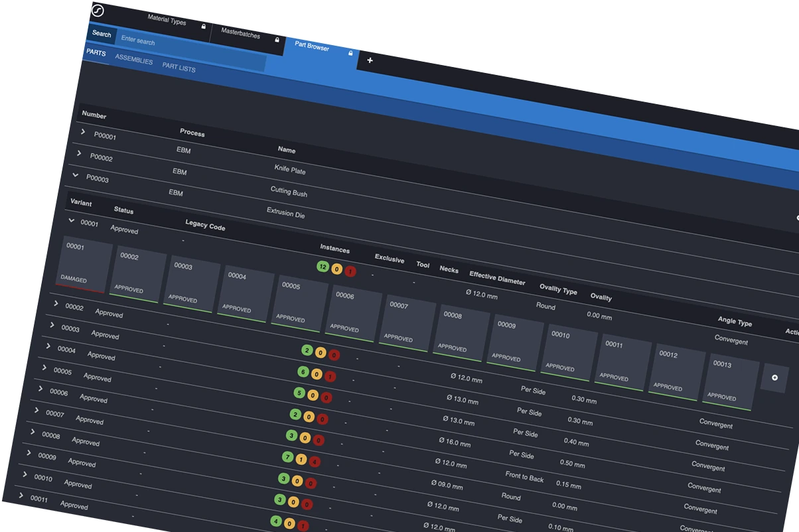Switch to the Masterbatches tab

pos(240,34)
